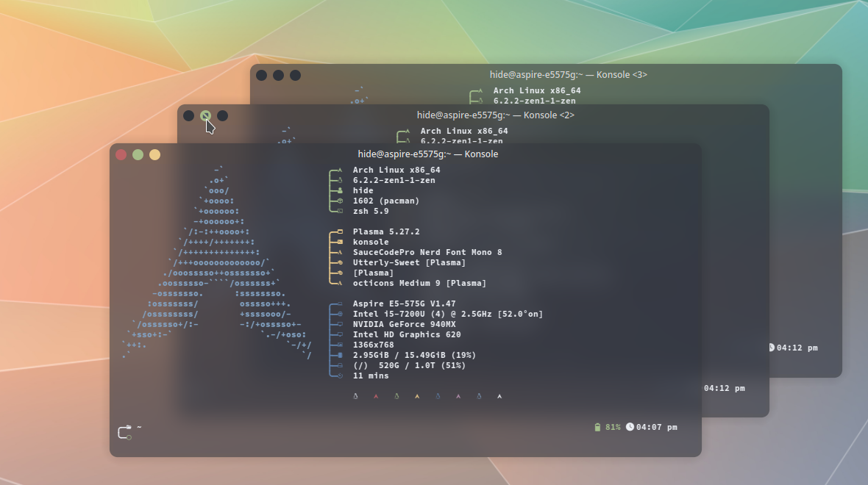Click the last white Arch glyph in color row

(x=499, y=396)
